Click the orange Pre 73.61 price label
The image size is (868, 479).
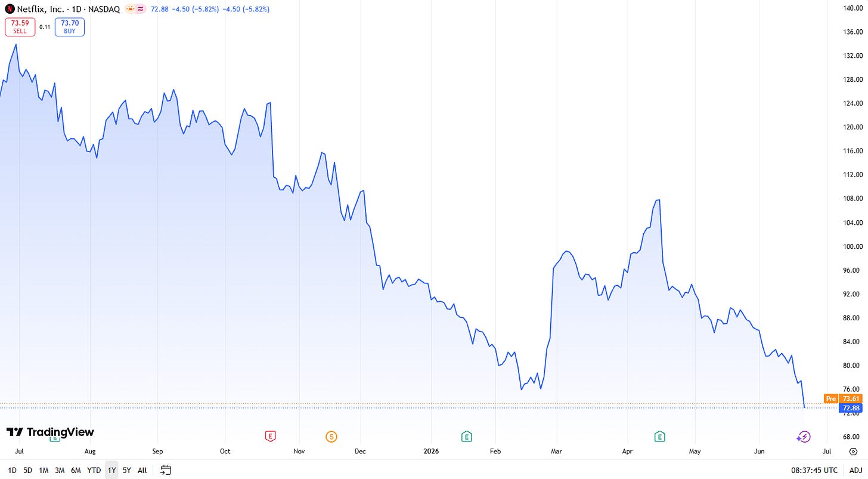tap(843, 398)
